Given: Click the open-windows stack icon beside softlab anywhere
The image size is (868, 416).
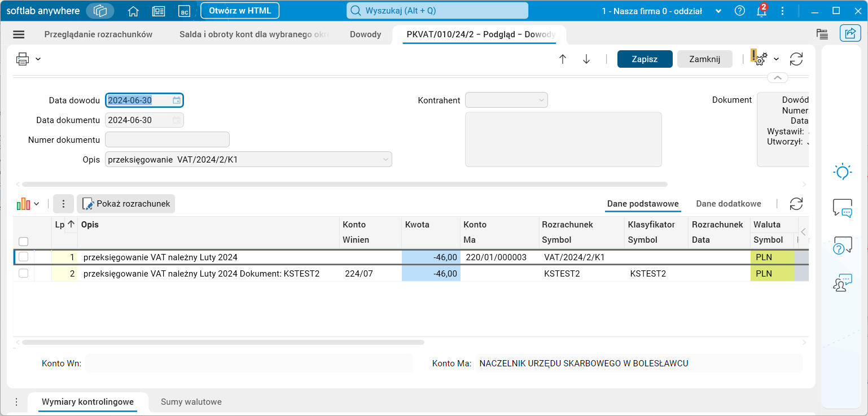Looking at the screenshot, I should (x=100, y=11).
